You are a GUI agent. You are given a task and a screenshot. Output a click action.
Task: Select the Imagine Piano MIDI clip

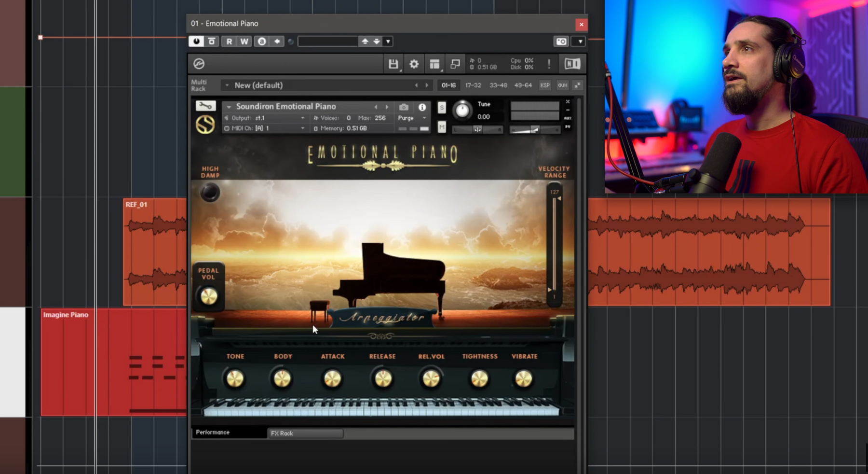(114, 362)
